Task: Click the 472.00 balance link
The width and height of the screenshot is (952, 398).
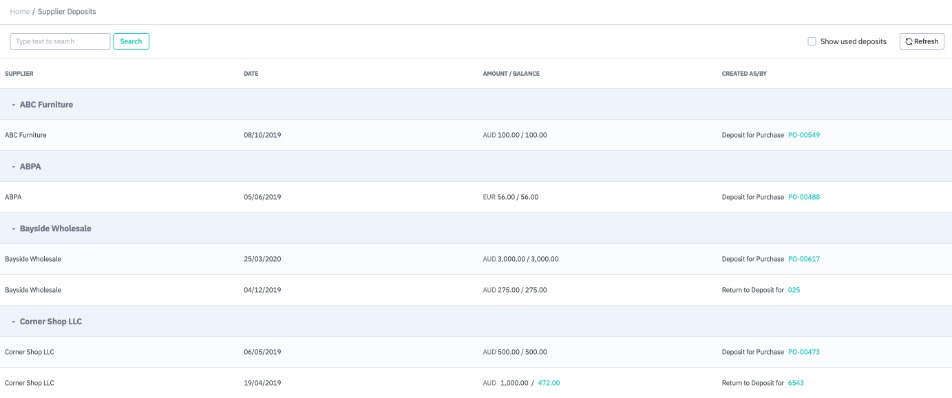Action: (549, 383)
